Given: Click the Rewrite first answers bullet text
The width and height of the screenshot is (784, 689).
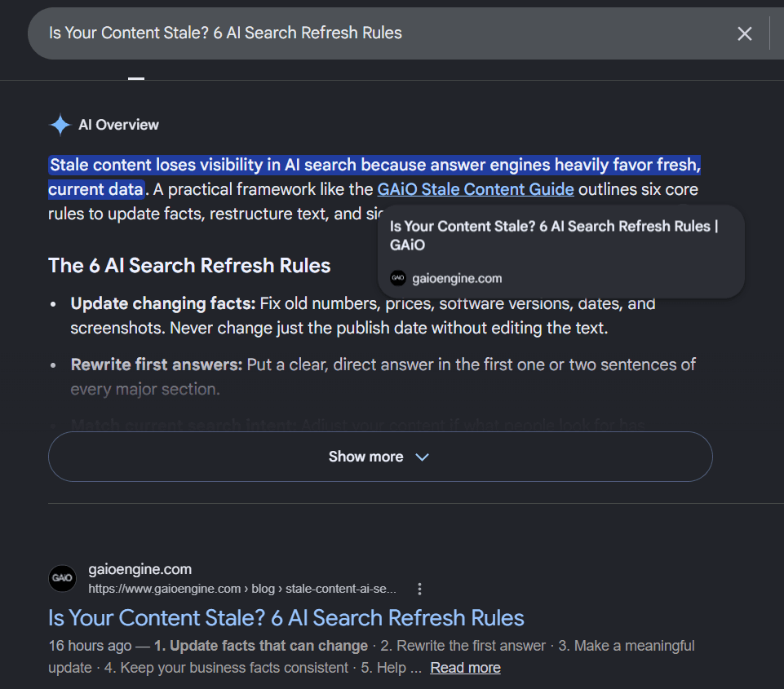Looking at the screenshot, I should tap(383, 377).
